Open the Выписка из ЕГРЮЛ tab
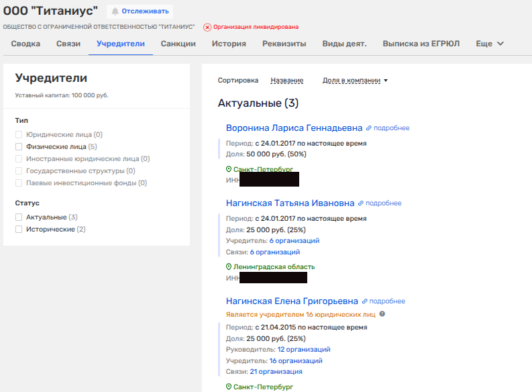Viewport: 532px width, 392px height. (421, 44)
